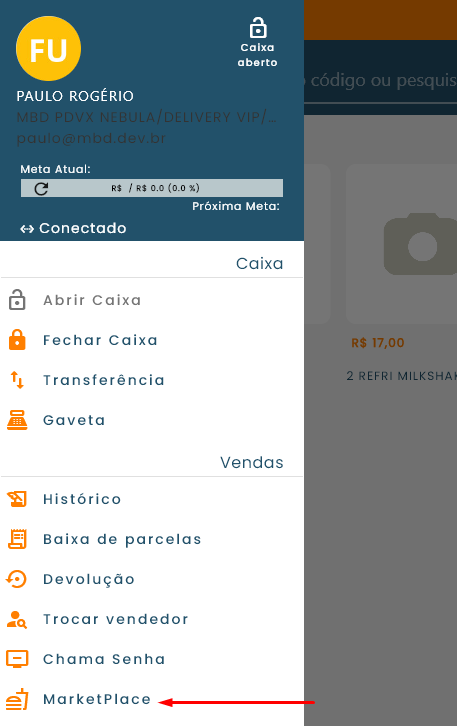Click the Meta Atual progress bar
The width and height of the screenshot is (457, 726).
(x=152, y=188)
